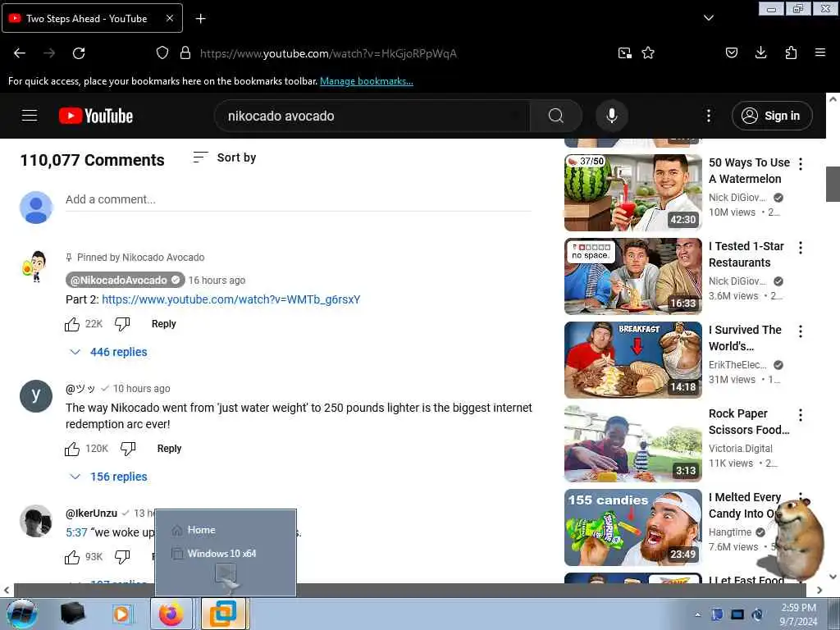Open options for I Survived video
The height and width of the screenshot is (630, 840).
pyautogui.click(x=801, y=331)
